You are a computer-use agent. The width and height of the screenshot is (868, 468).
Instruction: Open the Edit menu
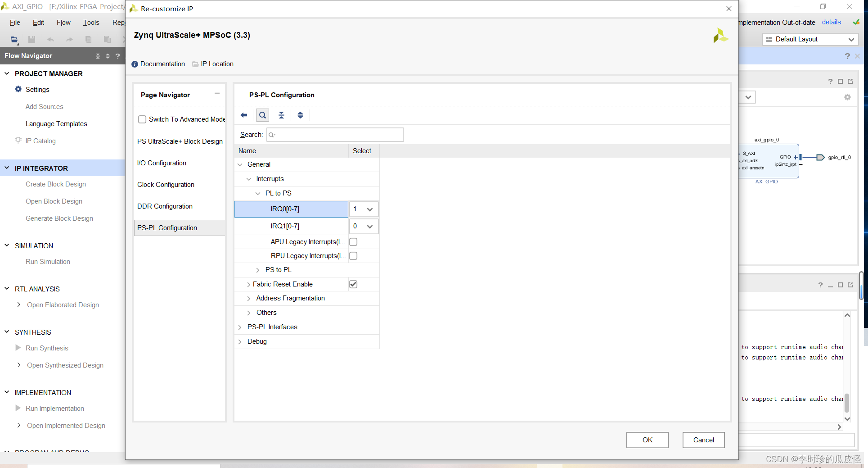click(x=38, y=23)
